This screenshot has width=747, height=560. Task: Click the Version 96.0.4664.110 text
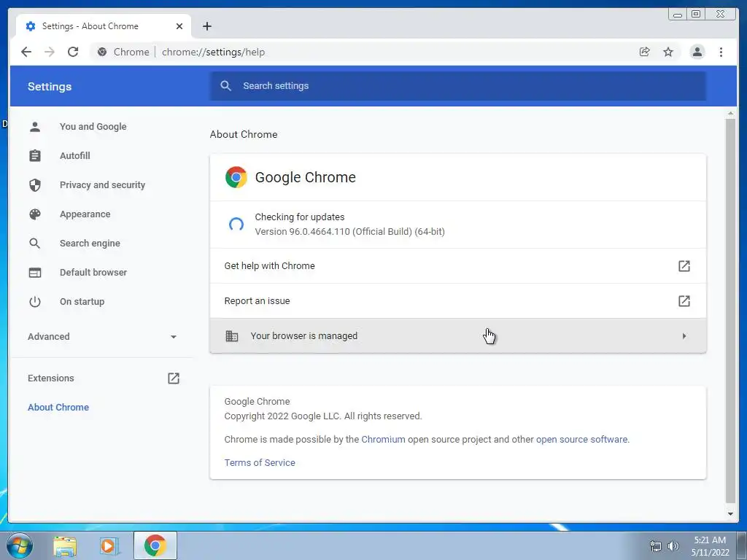click(349, 232)
